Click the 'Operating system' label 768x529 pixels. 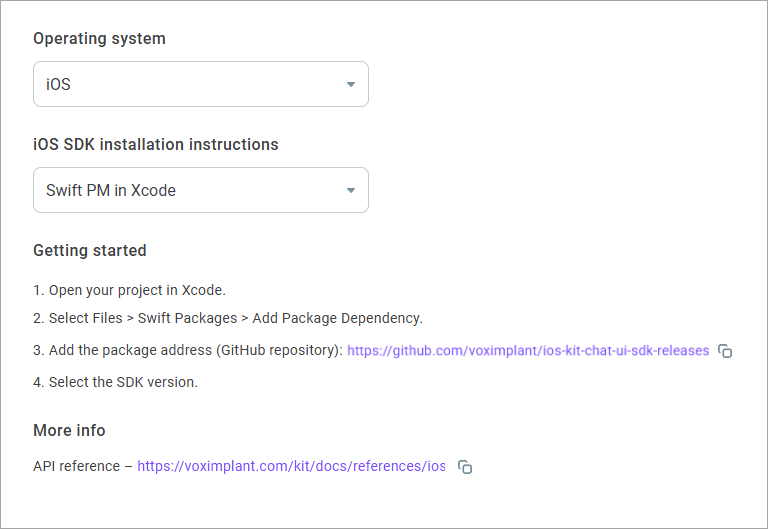pyautogui.click(x=99, y=39)
